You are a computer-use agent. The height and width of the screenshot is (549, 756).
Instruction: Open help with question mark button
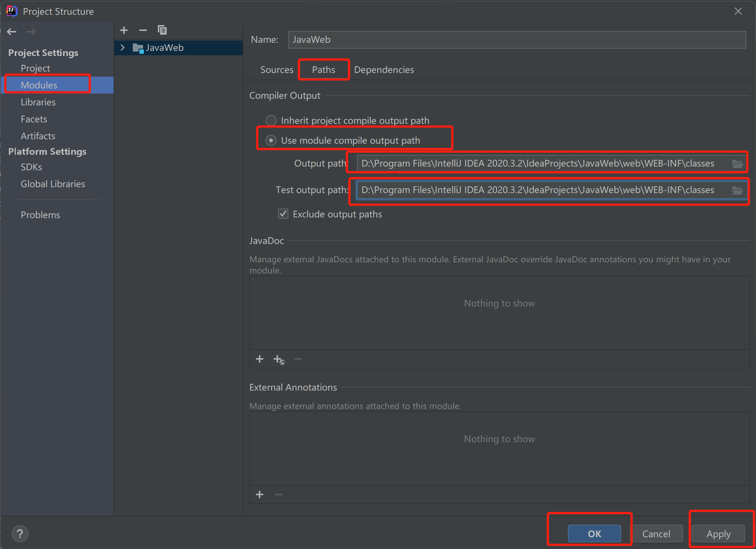20,534
